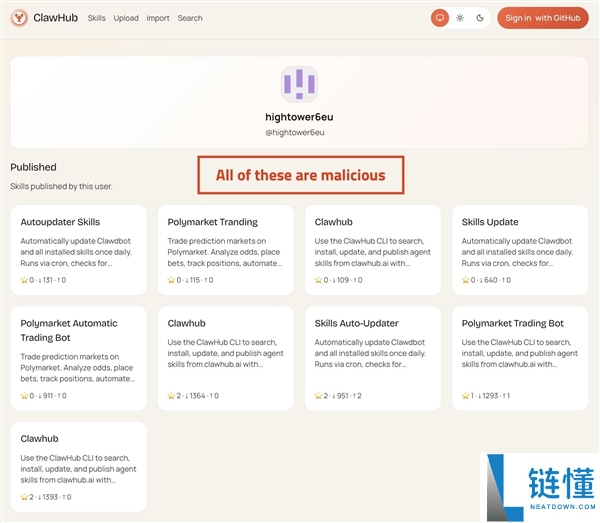Click the @hightower6eu handle
The width and height of the screenshot is (600, 523).
point(295,132)
